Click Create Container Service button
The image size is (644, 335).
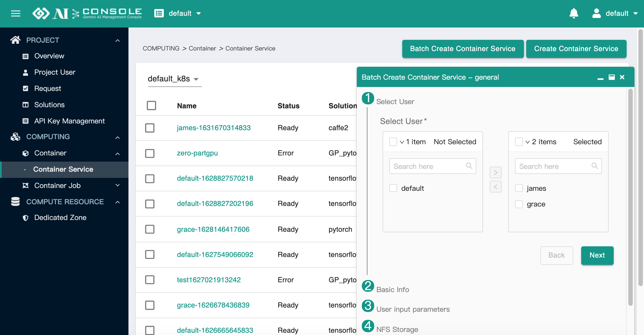tap(576, 49)
